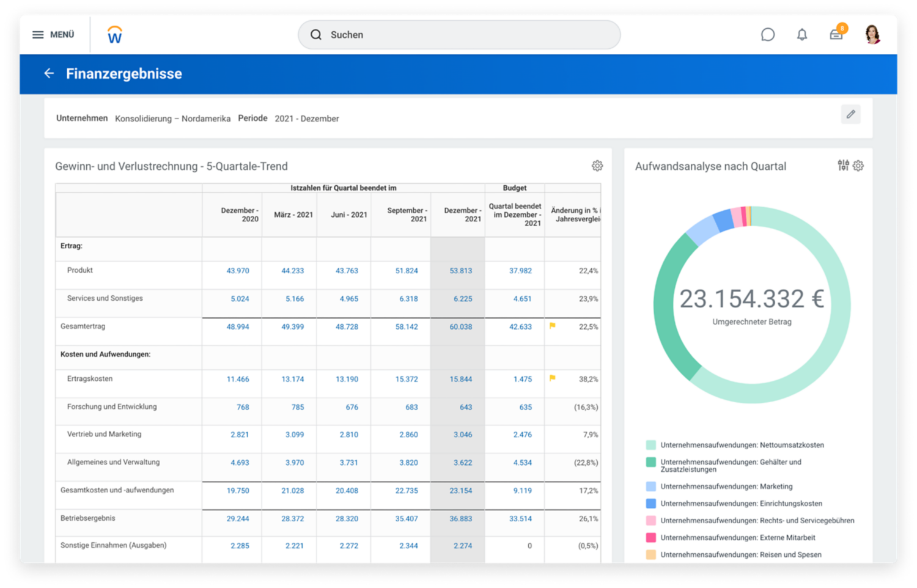Click the 23.154.332 € total amount
Screen dimensions: 917x588
coord(752,299)
